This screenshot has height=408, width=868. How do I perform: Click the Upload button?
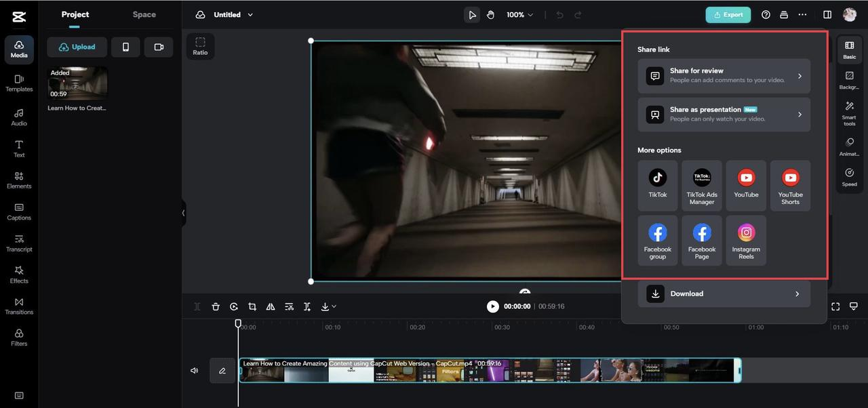tap(77, 47)
